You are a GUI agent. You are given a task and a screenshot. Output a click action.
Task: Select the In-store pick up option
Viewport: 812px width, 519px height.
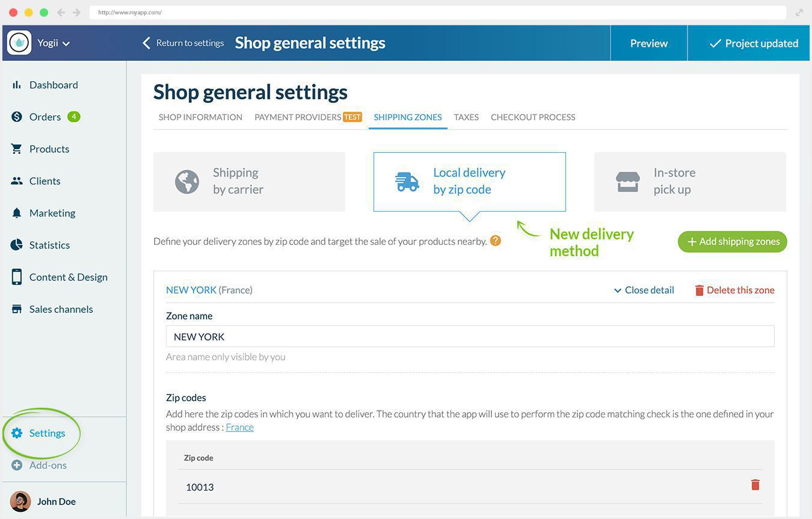(x=689, y=181)
